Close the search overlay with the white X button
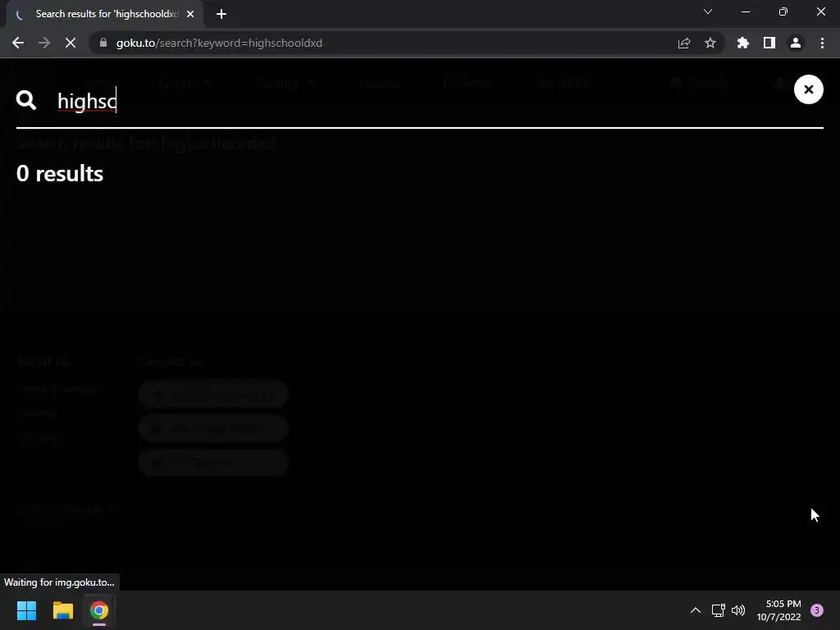840x630 pixels. click(x=808, y=89)
